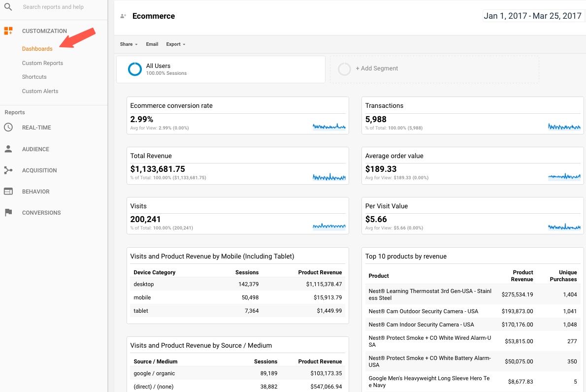Click the Acquisition branching arrows icon
This screenshot has width=586, height=392.
coord(8,170)
